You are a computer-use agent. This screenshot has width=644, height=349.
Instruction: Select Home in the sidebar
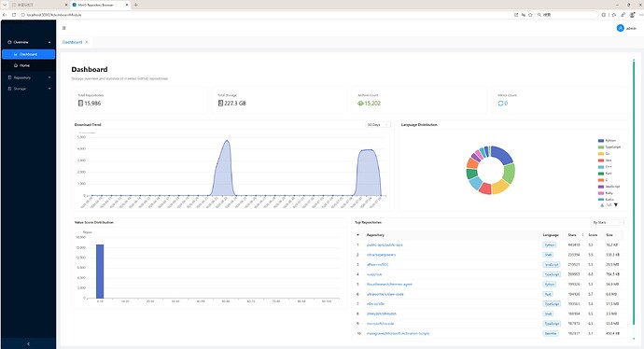tap(28, 65)
